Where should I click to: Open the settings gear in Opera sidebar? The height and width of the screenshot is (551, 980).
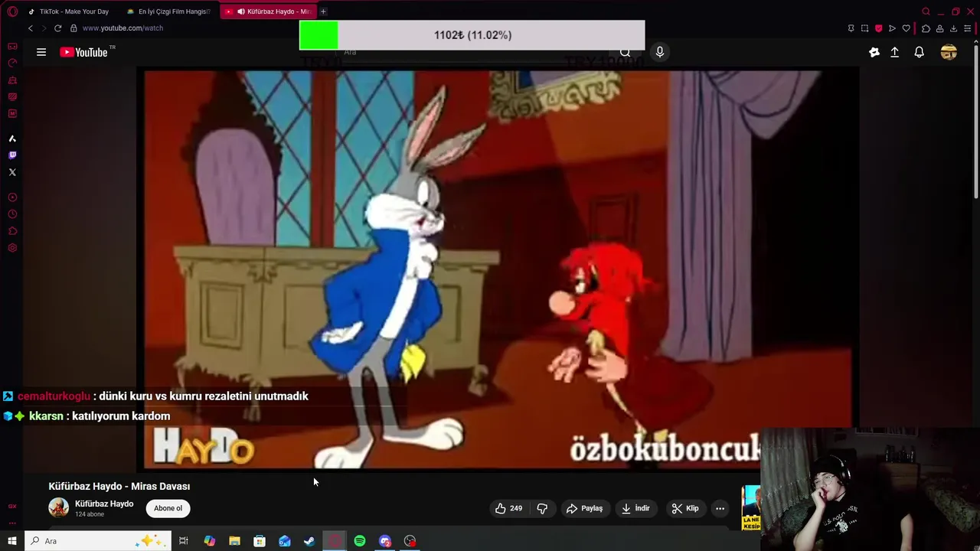pyautogui.click(x=12, y=248)
